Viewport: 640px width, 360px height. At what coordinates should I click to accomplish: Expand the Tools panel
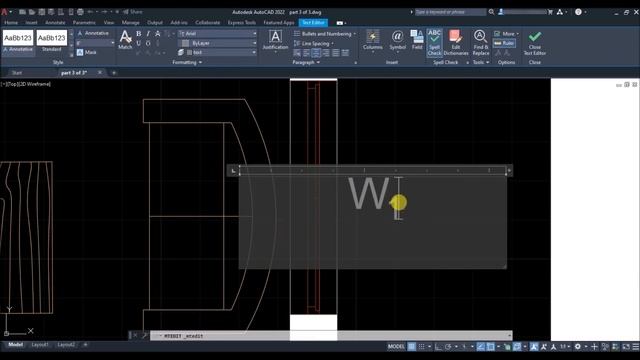481,62
